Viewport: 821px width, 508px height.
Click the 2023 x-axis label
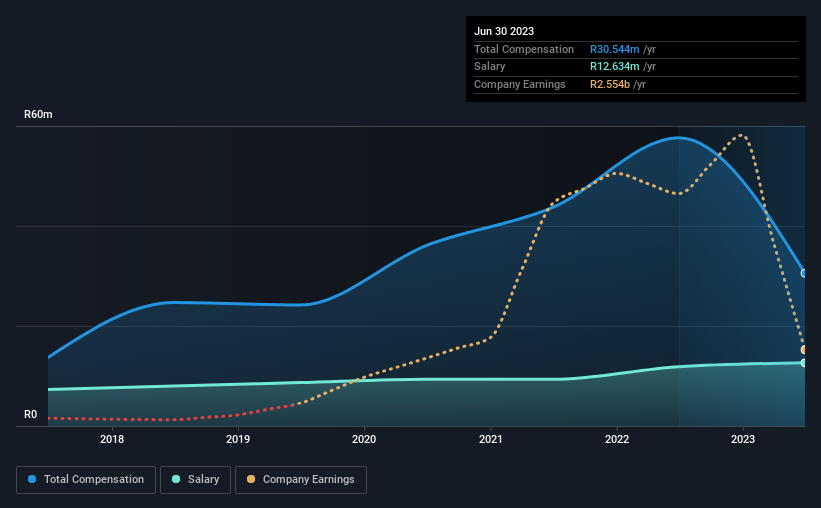743,439
